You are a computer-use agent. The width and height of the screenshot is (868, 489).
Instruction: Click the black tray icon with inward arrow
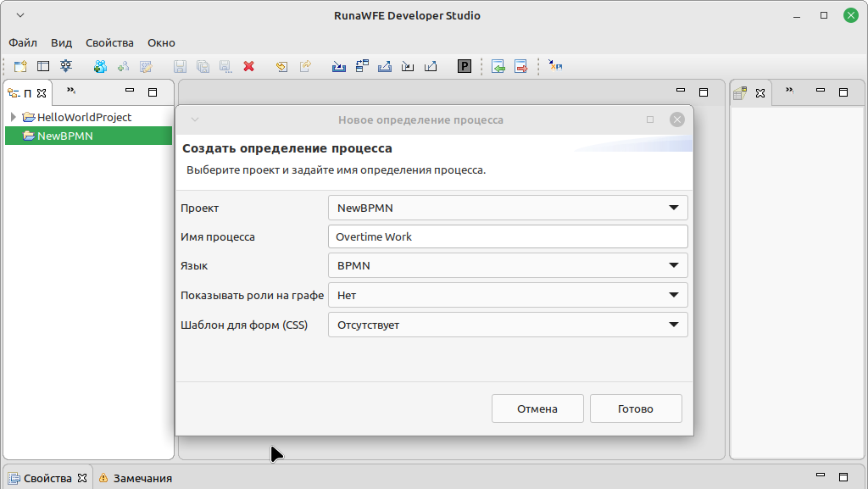408,66
